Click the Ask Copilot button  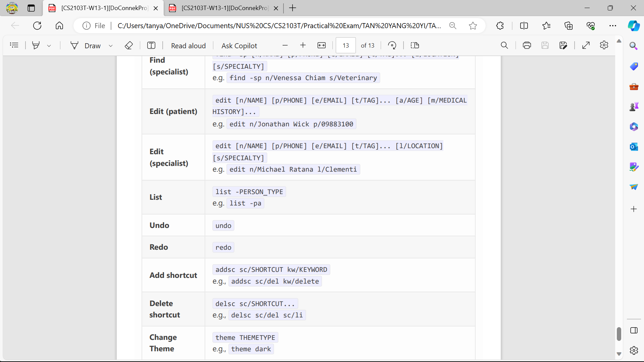[239, 46]
